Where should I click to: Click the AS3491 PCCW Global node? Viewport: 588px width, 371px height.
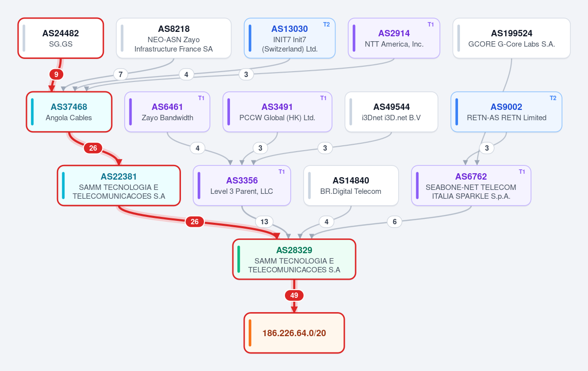pos(278,112)
